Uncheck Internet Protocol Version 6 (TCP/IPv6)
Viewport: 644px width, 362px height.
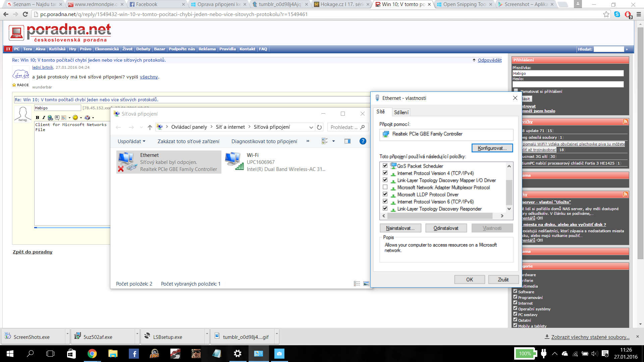(x=385, y=201)
